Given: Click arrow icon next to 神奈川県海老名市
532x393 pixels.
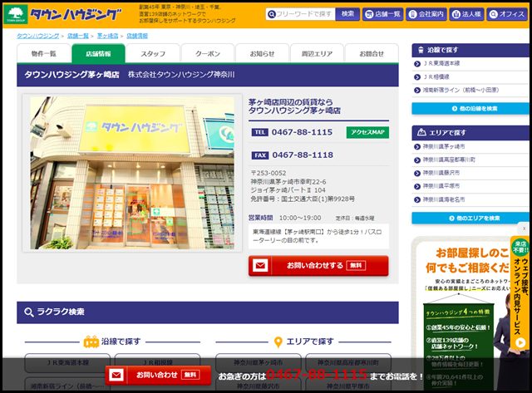Looking at the screenshot, I should pos(417,199).
